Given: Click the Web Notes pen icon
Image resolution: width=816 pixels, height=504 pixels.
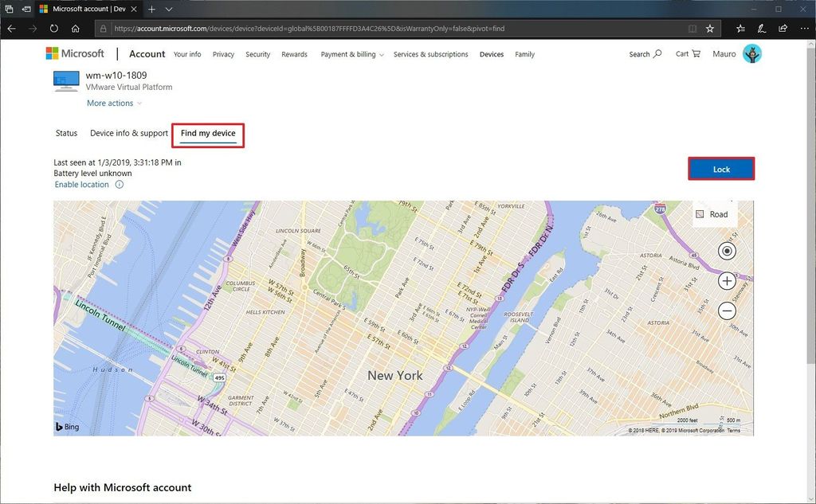Looking at the screenshot, I should tap(760, 28).
